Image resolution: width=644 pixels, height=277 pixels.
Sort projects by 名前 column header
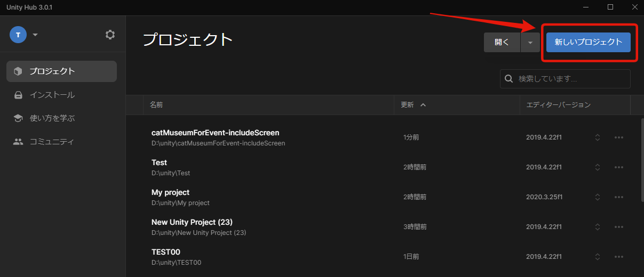[156, 105]
